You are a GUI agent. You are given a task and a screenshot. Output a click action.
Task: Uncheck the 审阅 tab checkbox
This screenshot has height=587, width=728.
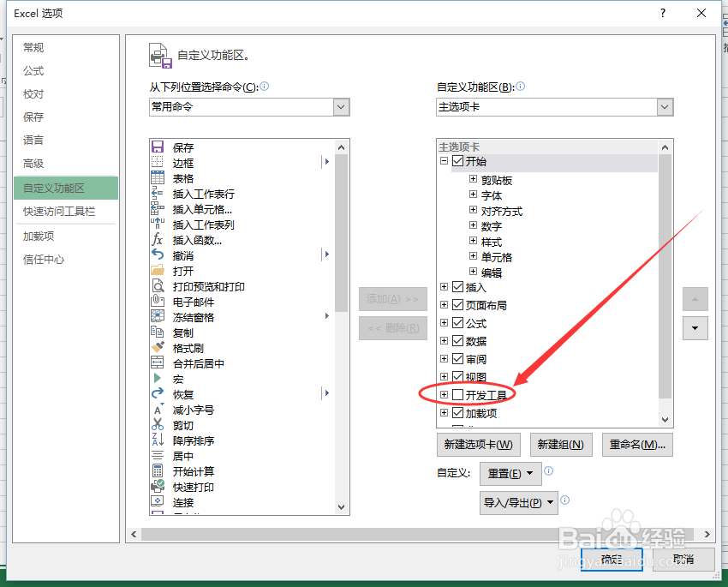point(458,358)
